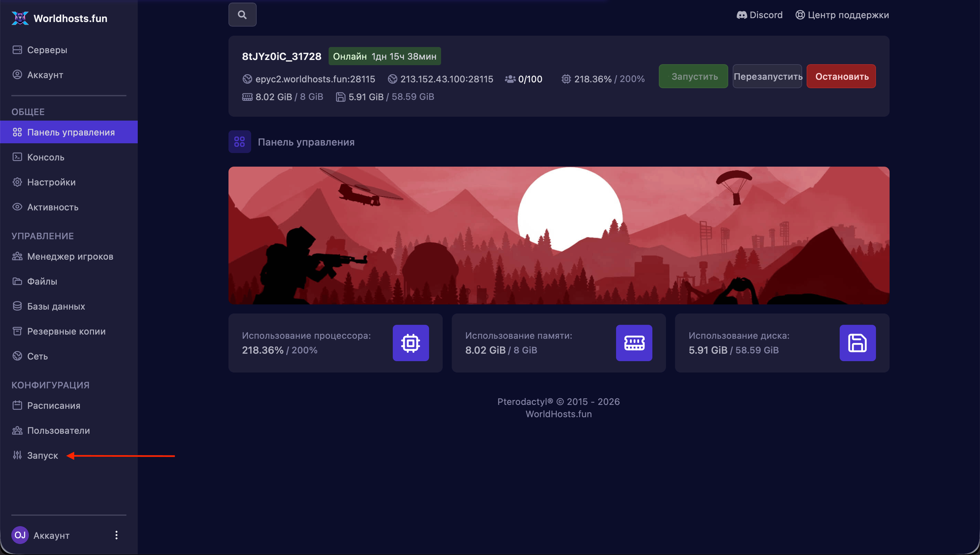
Task: Click the red Rust banner image
Action: click(x=559, y=235)
